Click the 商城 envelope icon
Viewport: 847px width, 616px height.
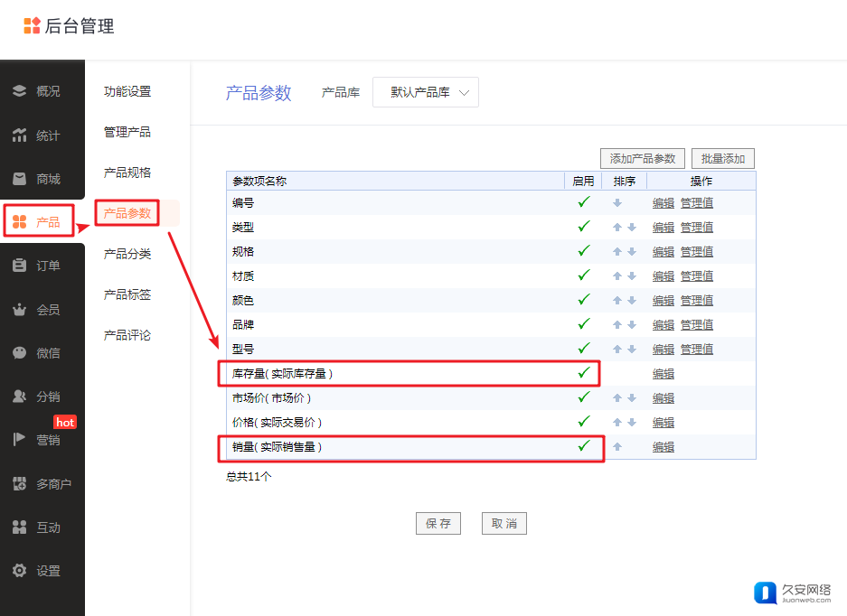(19, 179)
